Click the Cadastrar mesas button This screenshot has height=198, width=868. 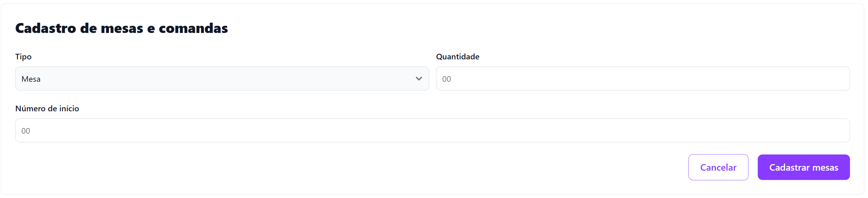click(x=803, y=167)
